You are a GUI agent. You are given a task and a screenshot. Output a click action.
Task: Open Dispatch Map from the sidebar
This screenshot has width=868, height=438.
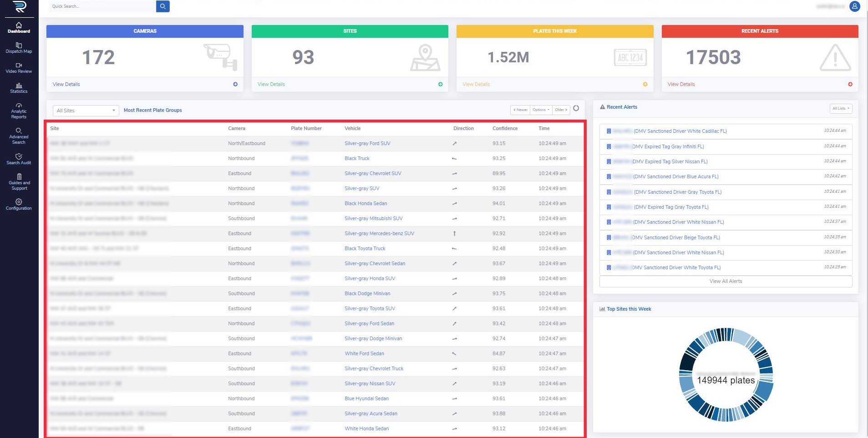19,48
